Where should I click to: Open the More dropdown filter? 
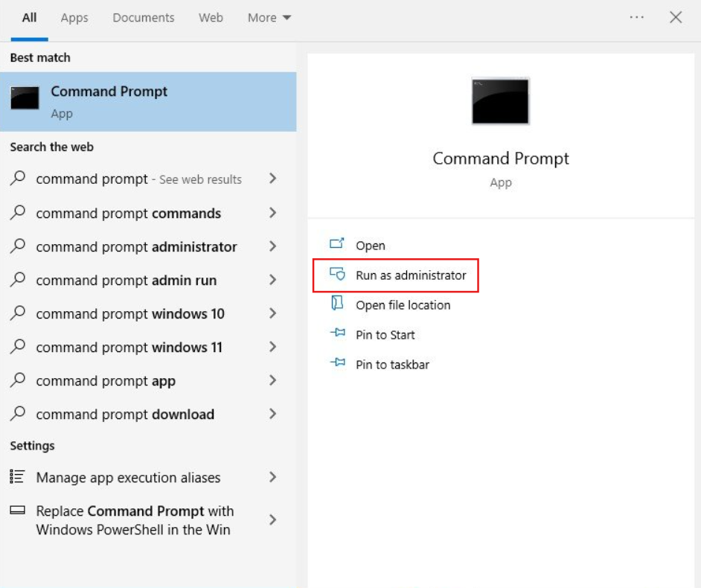coord(269,18)
